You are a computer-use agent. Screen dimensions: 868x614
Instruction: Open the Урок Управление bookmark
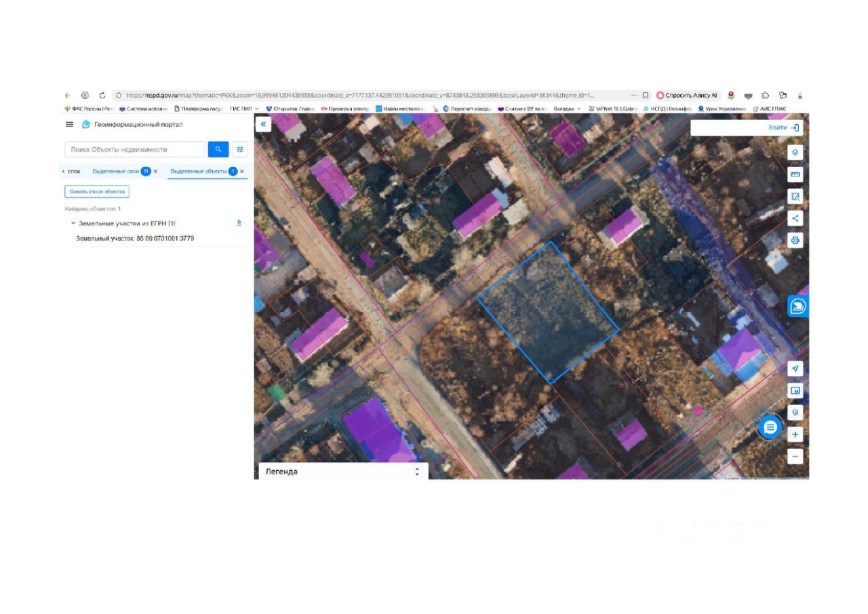tap(722, 109)
